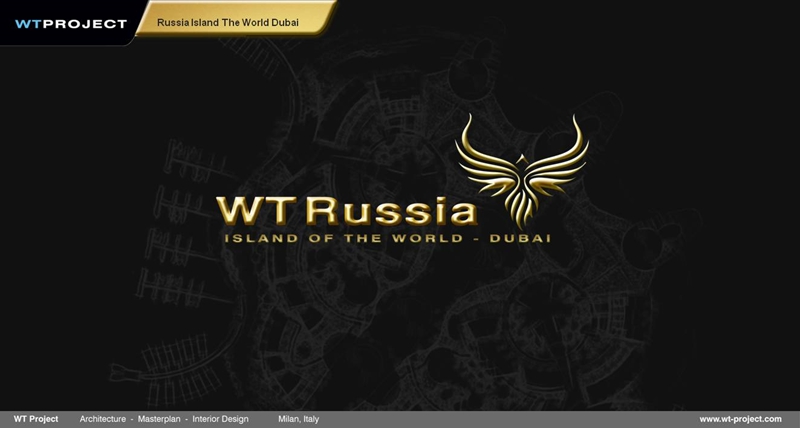This screenshot has width=800, height=428.
Task: Click 'Milan, Italy' in the footer
Action: coord(298,419)
